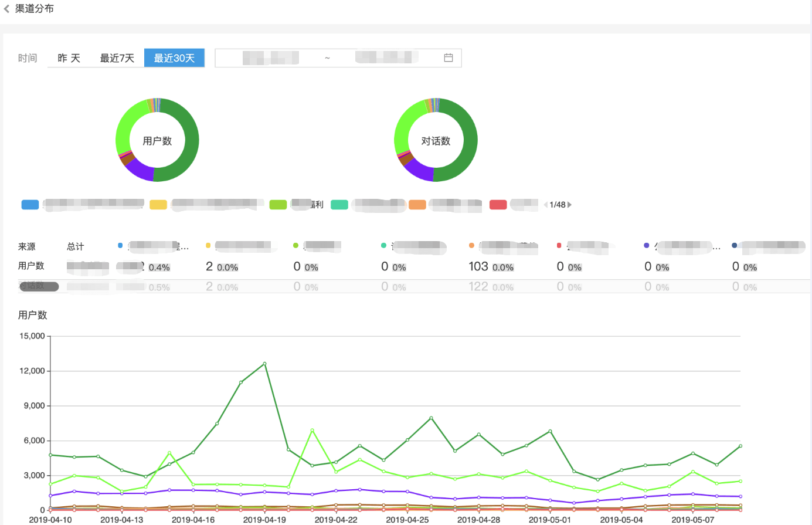Click the 渠道分布 page title

(35, 9)
